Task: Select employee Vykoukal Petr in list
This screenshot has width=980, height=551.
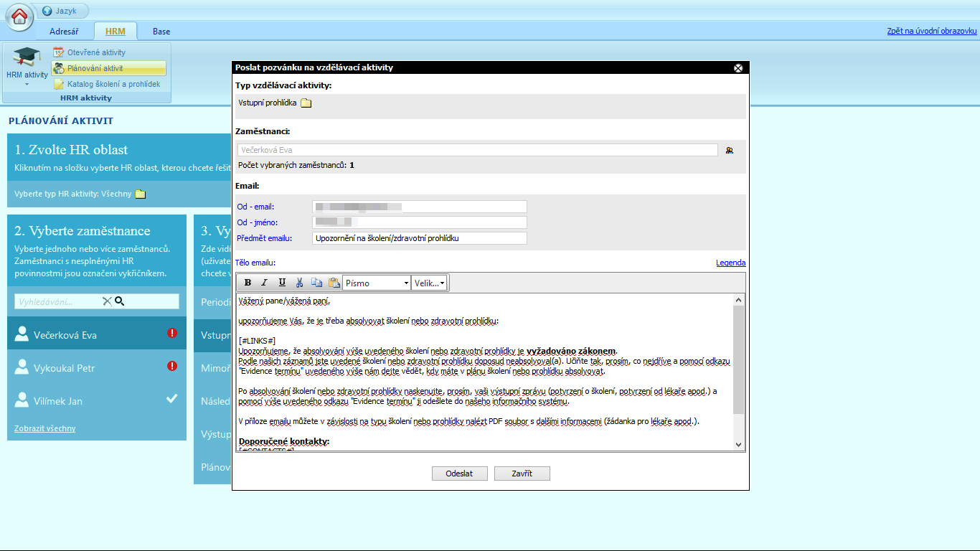Action: click(x=97, y=367)
